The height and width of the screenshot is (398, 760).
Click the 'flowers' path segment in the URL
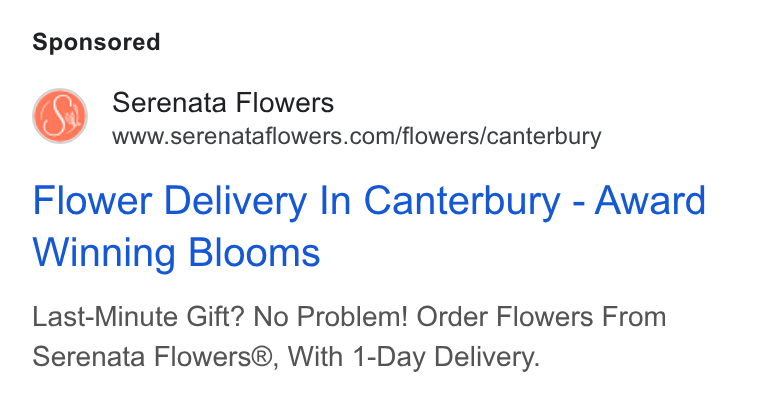click(x=441, y=136)
